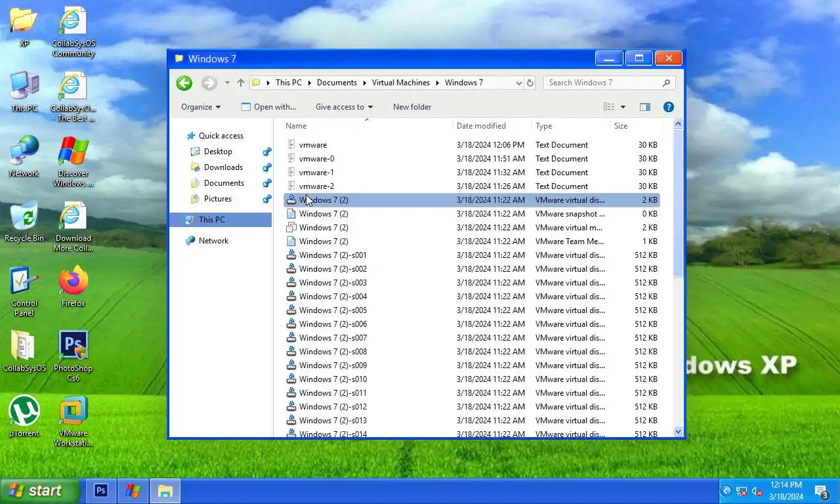Screen dimensions: 840x504
Task: Click the muted volume tray icon
Action: [757, 491]
